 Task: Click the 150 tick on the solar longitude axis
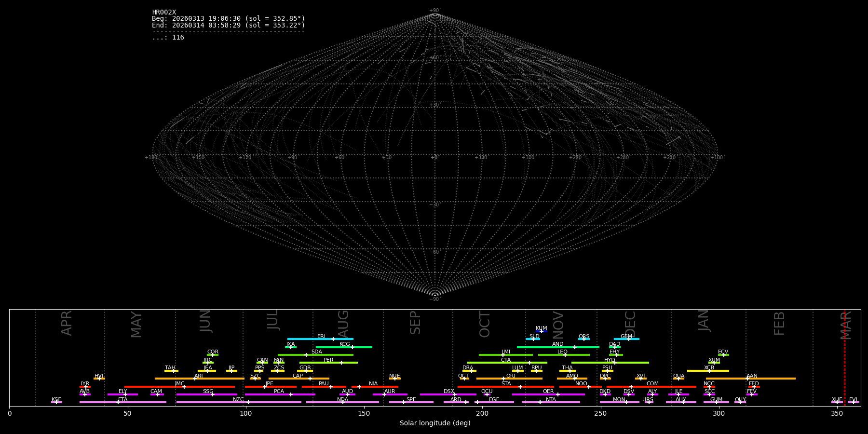point(364,413)
